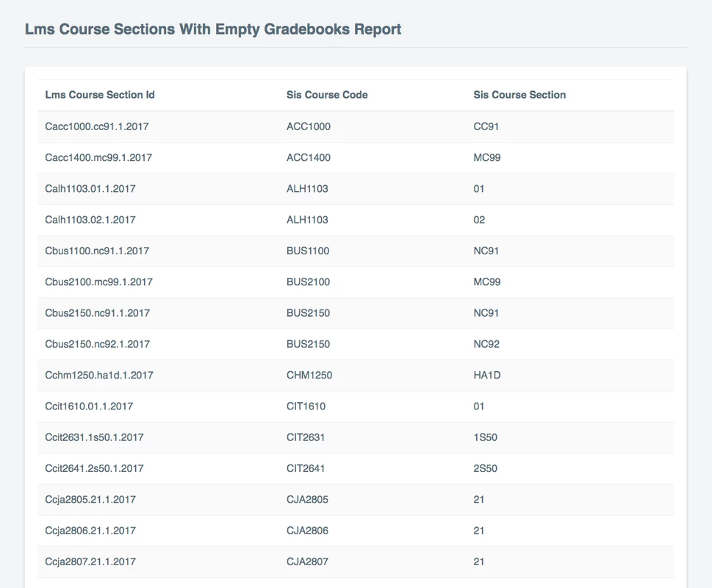Click course code BUS1100
Screen dimensions: 712x588
point(308,251)
